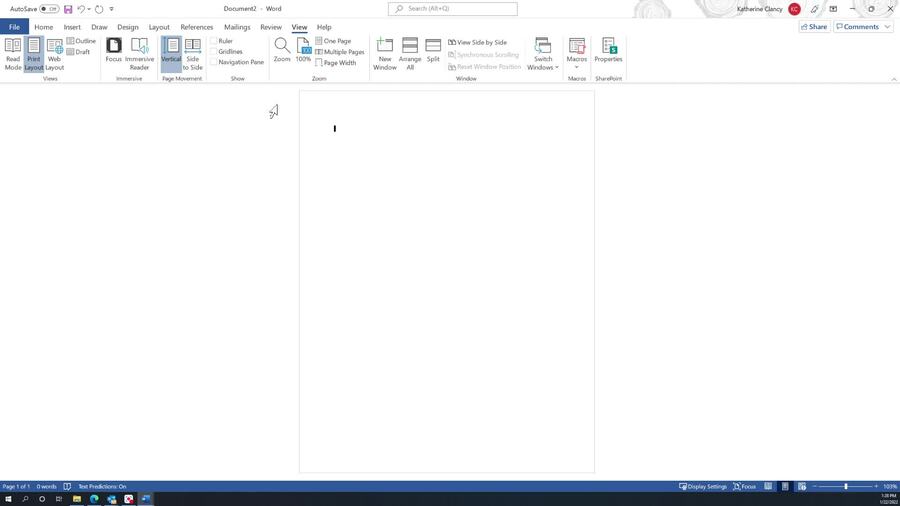
Task: Open the Undo history dropdown arrow
Action: 89,9
